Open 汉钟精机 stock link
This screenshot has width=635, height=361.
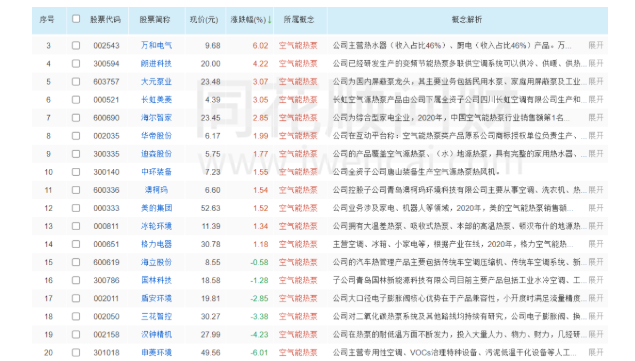(156, 334)
